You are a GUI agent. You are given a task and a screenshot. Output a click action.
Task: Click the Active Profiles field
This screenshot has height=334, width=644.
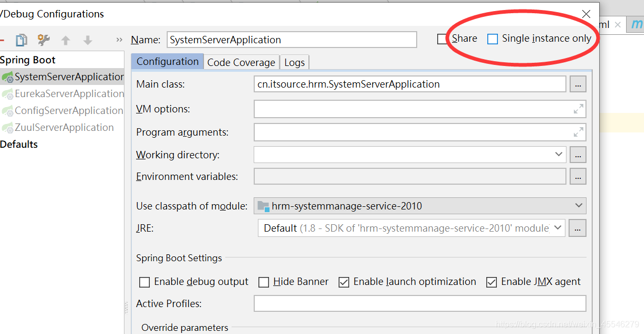[420, 303]
